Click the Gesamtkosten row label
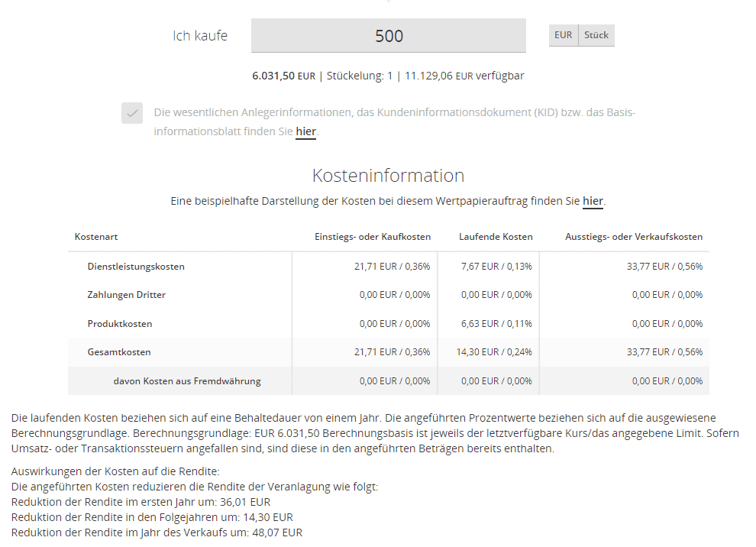 [119, 352]
